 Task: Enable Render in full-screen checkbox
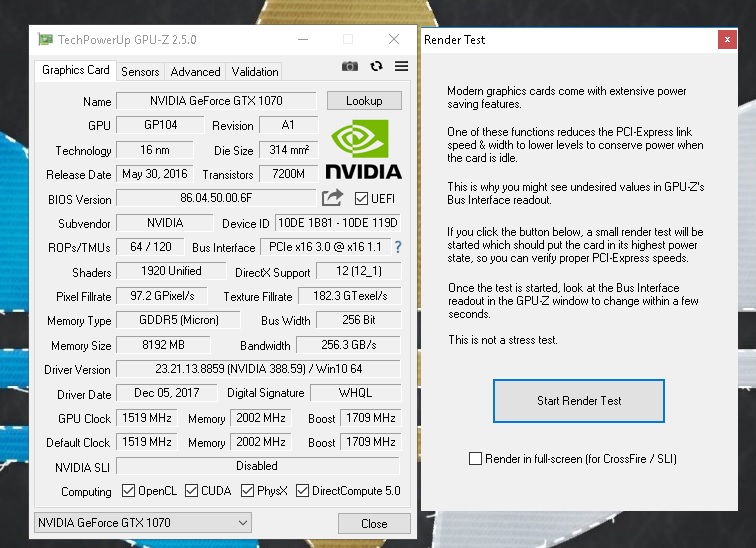pos(475,458)
